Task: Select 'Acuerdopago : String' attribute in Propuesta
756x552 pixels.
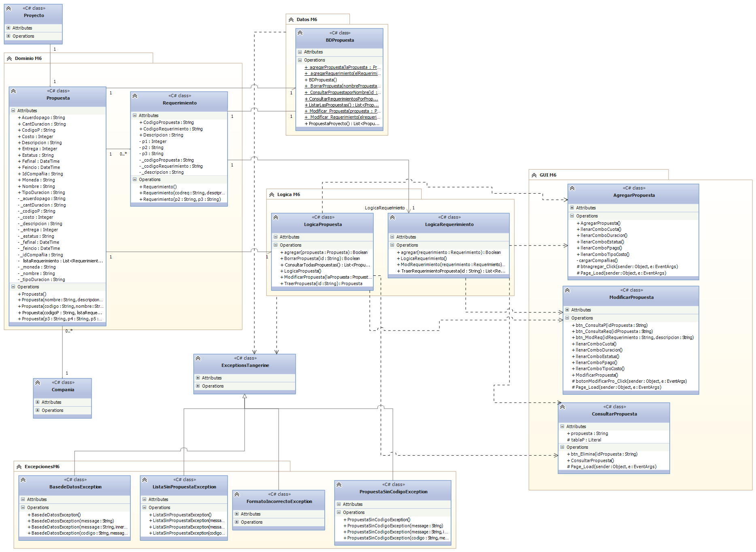Action: (41, 118)
